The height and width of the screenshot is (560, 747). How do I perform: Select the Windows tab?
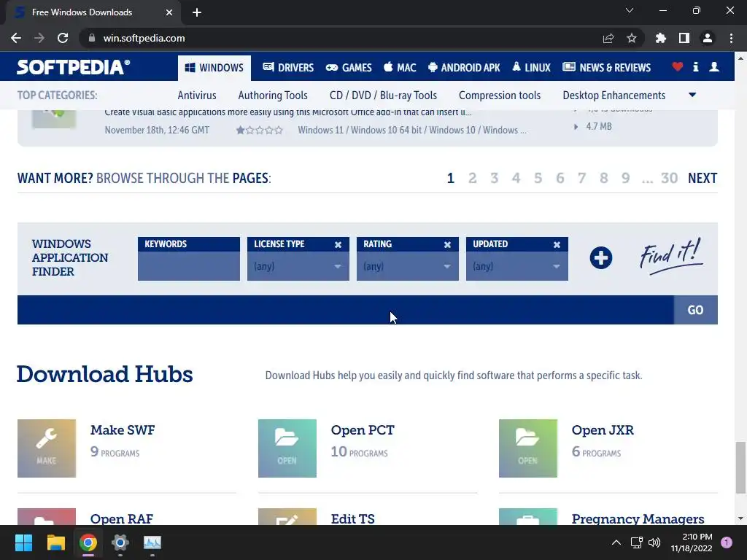click(x=214, y=68)
